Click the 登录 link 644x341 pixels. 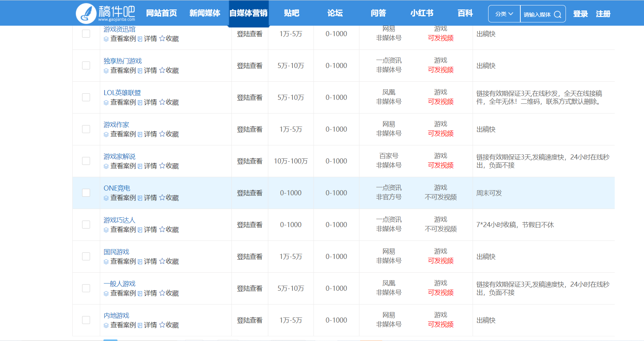click(x=580, y=14)
